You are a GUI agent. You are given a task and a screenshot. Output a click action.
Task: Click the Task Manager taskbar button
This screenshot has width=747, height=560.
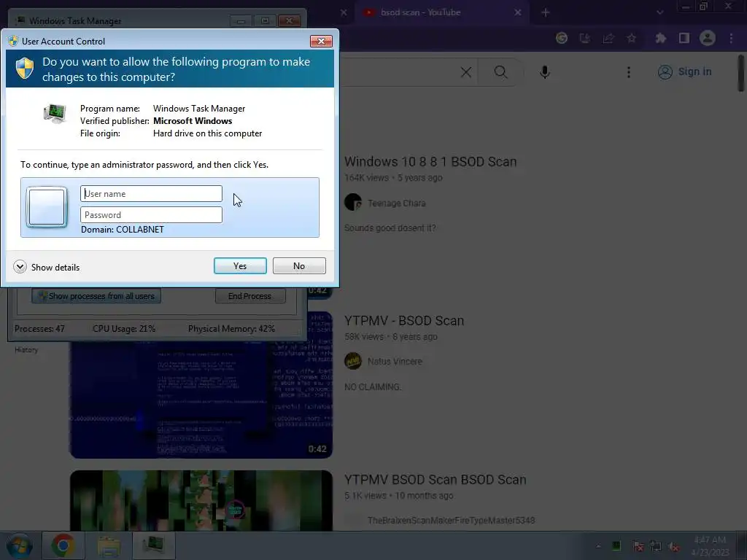coord(153,545)
